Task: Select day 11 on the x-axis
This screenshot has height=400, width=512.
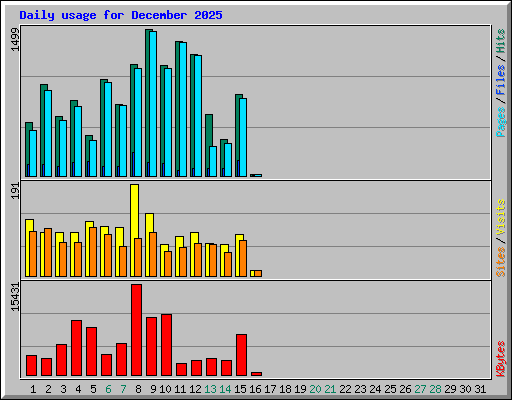Action: pyautogui.click(x=180, y=389)
